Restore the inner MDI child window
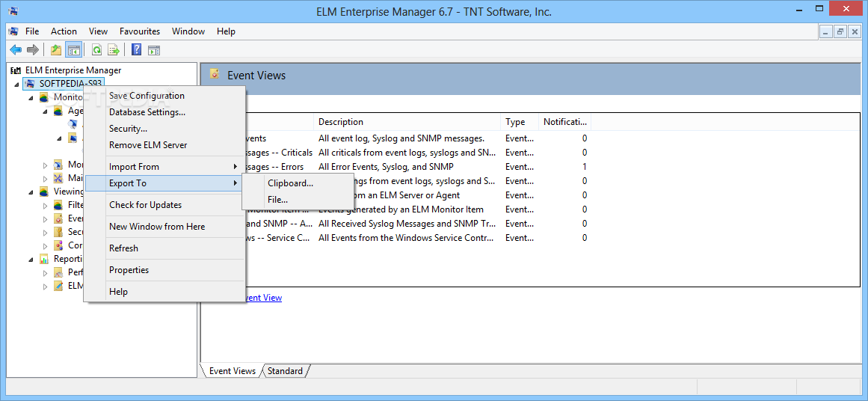The height and width of the screenshot is (401, 868). [840, 32]
